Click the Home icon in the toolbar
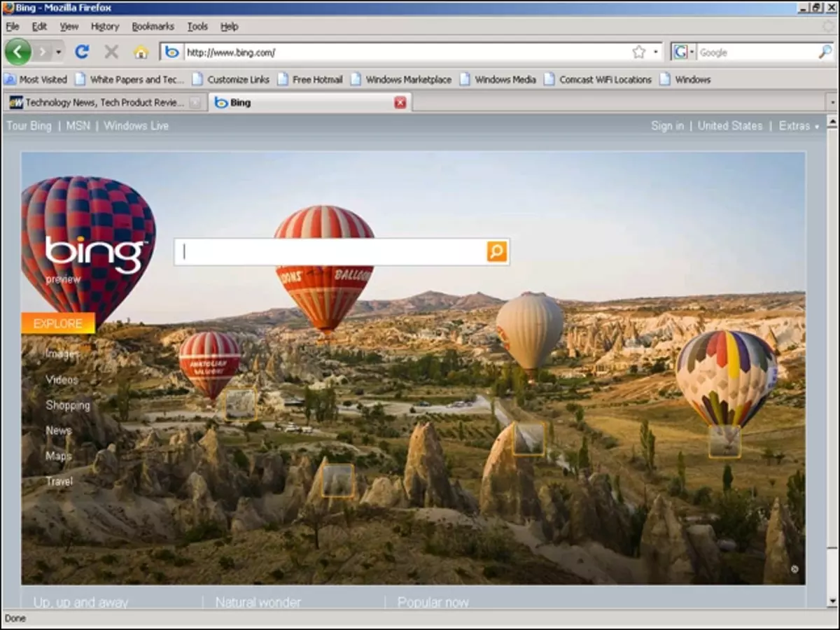 tap(142, 51)
